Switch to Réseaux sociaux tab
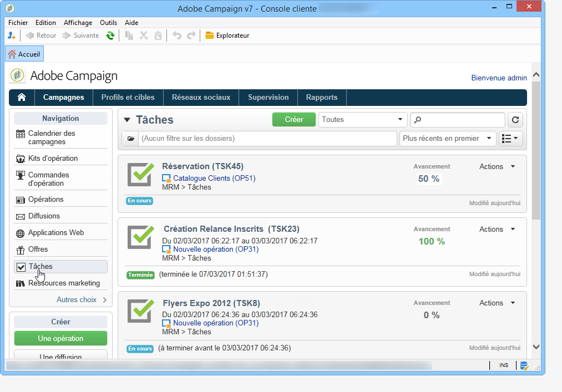 click(x=201, y=98)
